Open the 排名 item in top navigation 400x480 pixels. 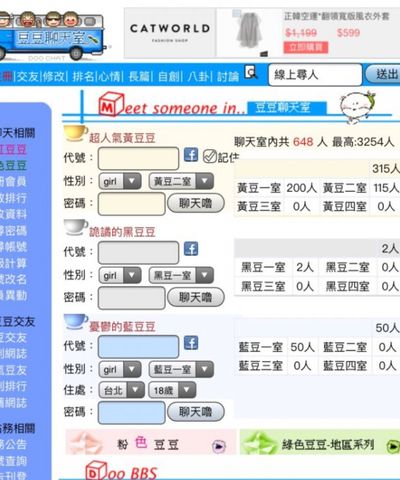[83, 77]
